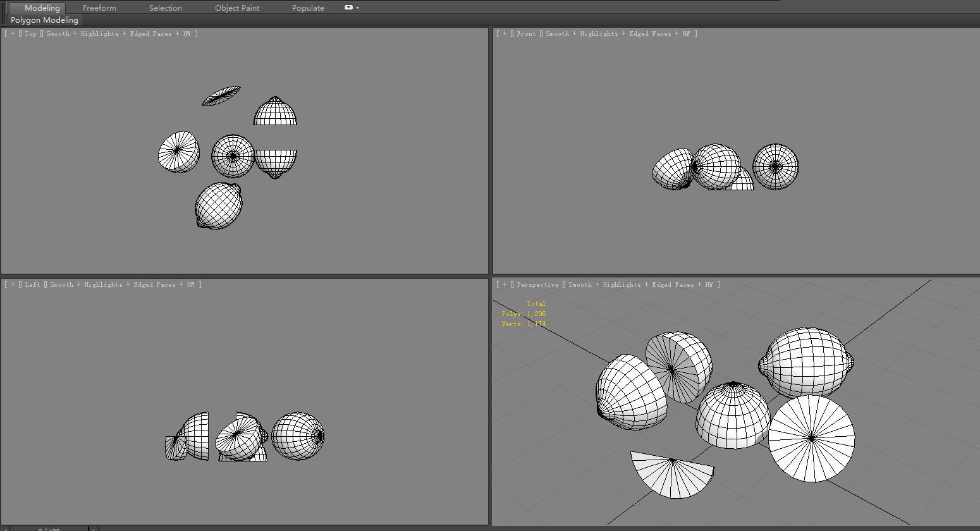This screenshot has height=531, width=980.
Task: Open the [+] general menu of Front viewport
Action: [x=505, y=34]
